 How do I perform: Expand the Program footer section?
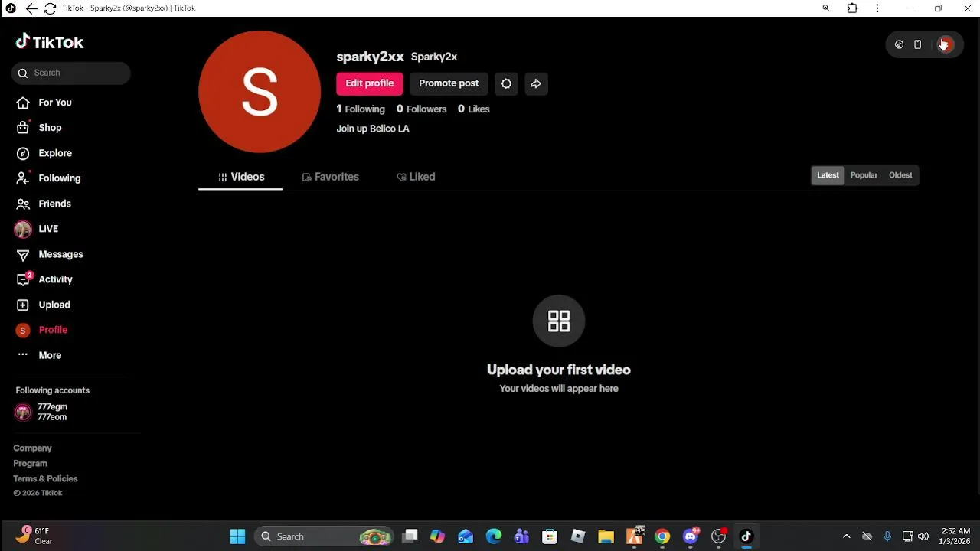[30, 464]
